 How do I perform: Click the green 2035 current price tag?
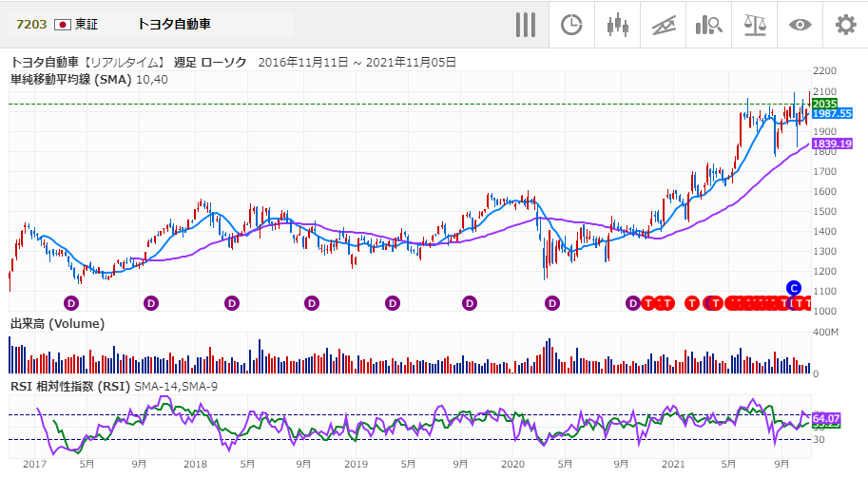coord(825,104)
